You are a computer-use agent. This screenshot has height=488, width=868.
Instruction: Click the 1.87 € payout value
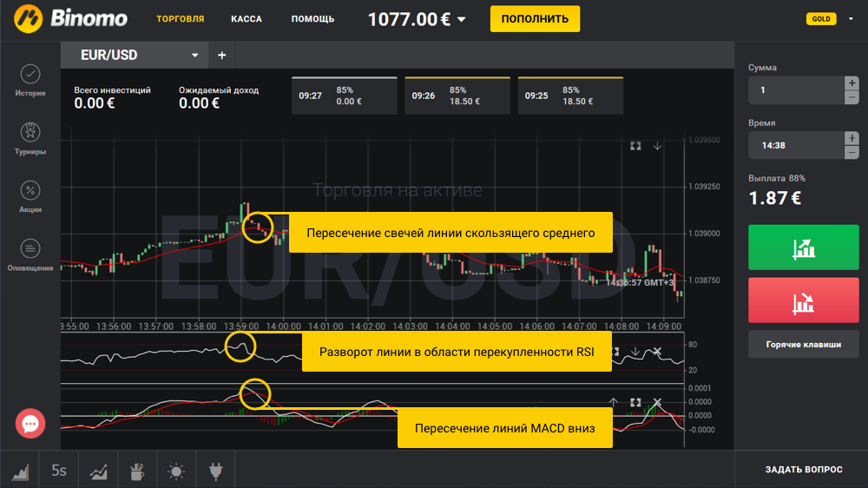click(774, 198)
